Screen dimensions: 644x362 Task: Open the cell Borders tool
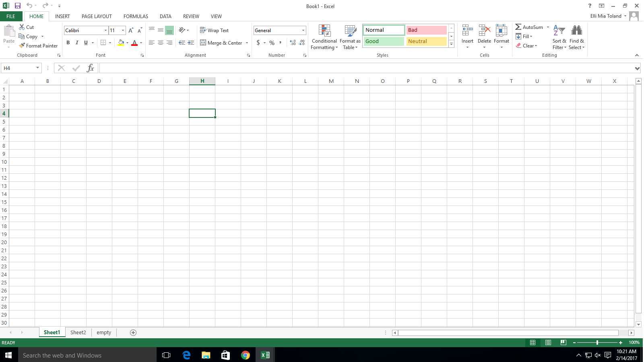click(103, 43)
